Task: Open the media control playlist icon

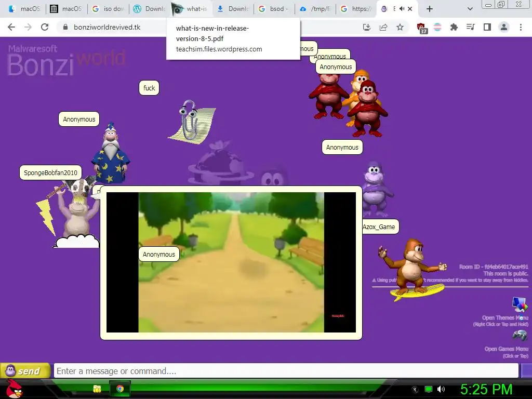Action: click(x=471, y=27)
